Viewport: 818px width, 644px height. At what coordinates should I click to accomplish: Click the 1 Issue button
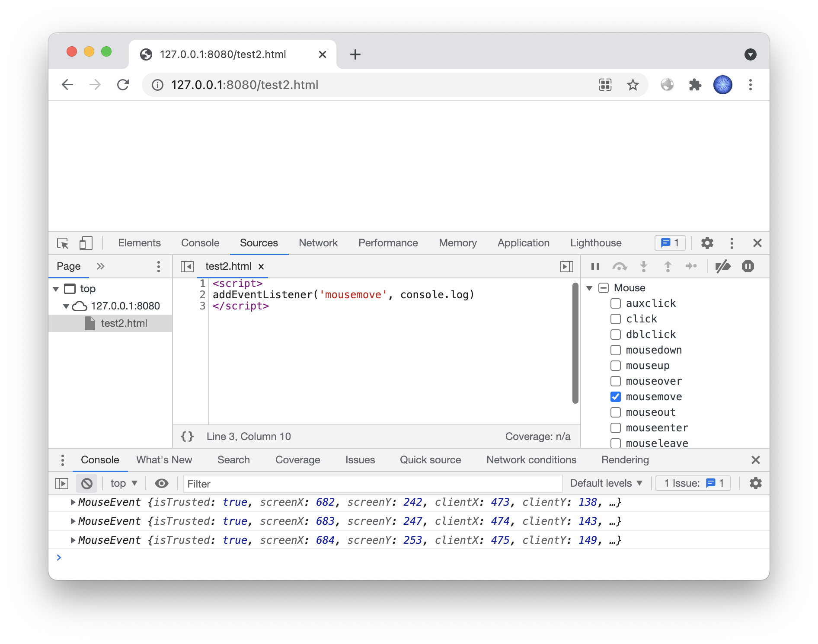click(693, 484)
